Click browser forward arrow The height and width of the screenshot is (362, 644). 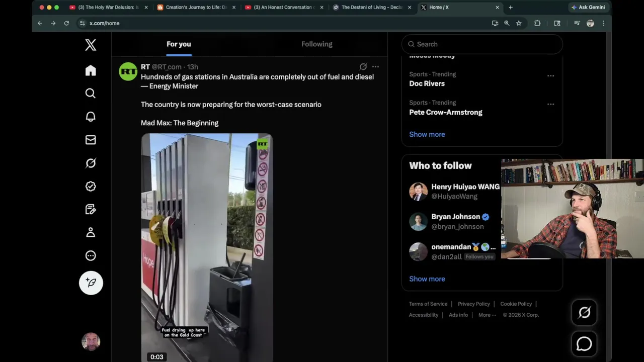53,23
